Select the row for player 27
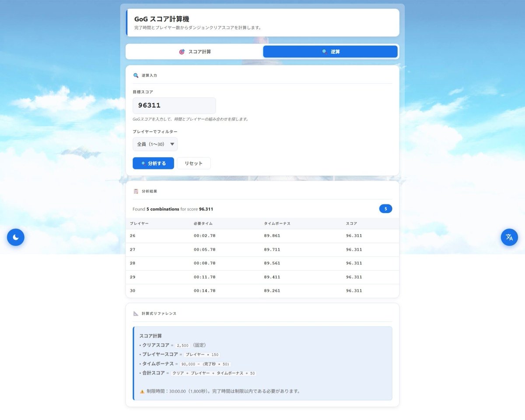The image size is (525, 420). [262, 250]
